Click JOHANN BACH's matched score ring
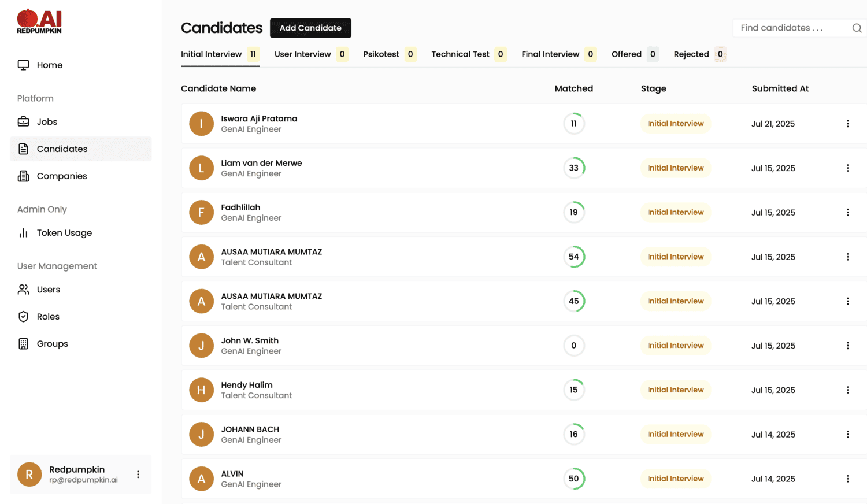The image size is (867, 504). click(573, 434)
